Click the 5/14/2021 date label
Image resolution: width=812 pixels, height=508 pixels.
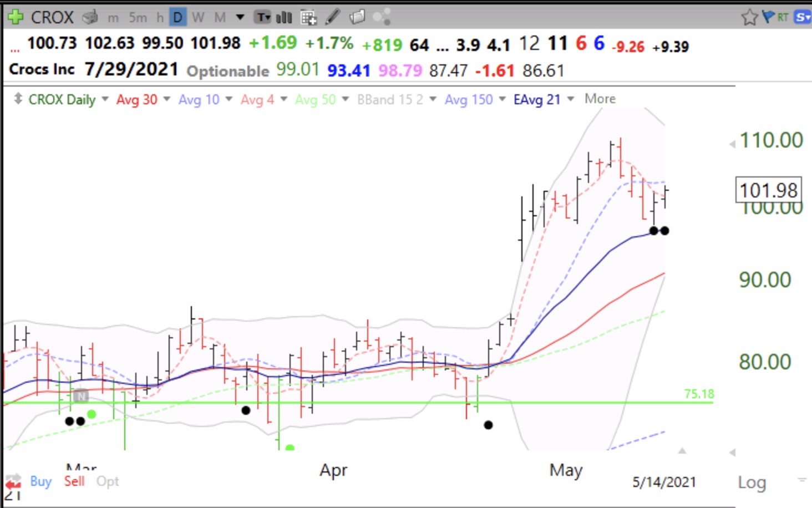coord(664,482)
